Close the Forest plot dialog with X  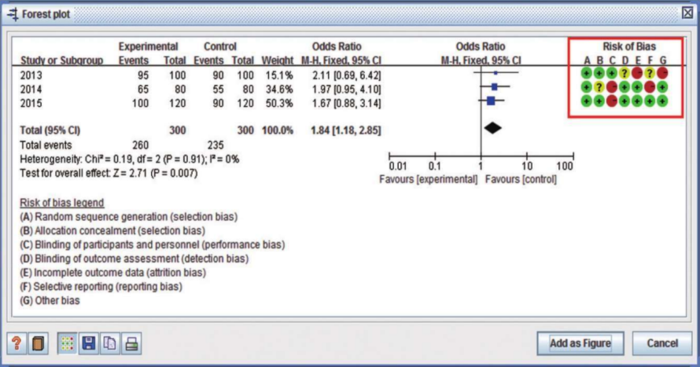pyautogui.click(x=688, y=13)
